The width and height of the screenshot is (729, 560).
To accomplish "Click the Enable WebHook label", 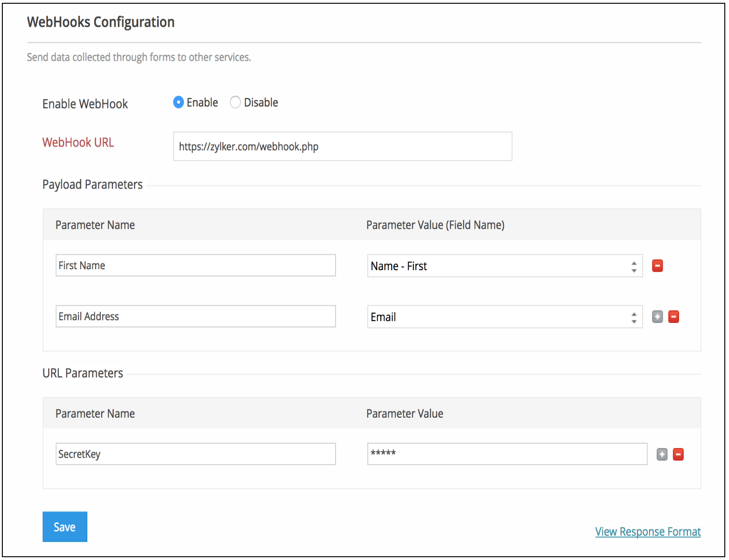I will tap(85, 104).
